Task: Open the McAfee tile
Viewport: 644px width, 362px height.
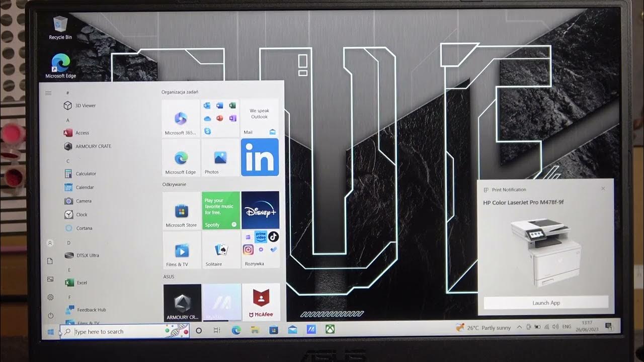Action: (261, 303)
